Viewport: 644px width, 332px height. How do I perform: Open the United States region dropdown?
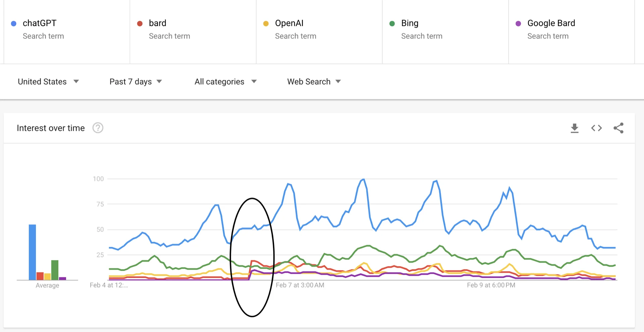tap(48, 81)
